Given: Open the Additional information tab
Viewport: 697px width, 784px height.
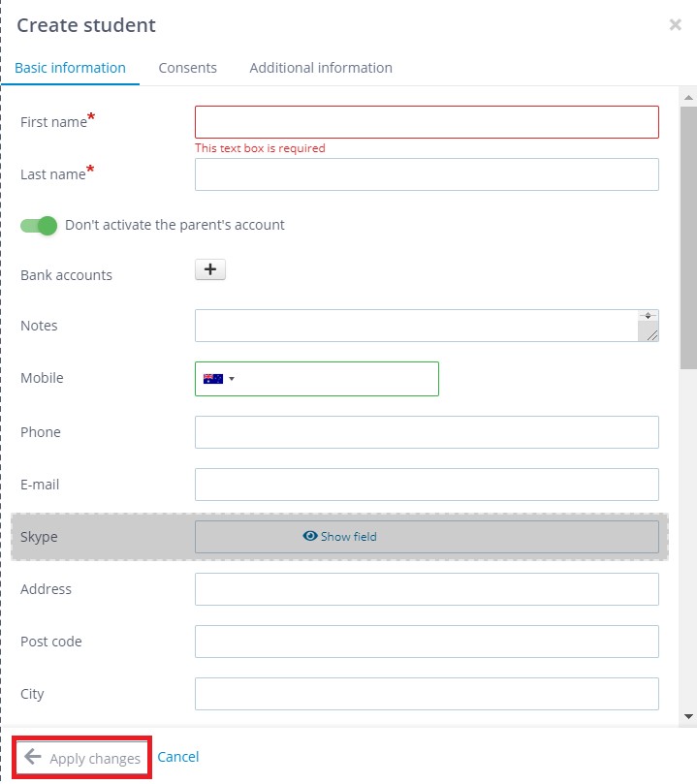Looking at the screenshot, I should point(321,68).
